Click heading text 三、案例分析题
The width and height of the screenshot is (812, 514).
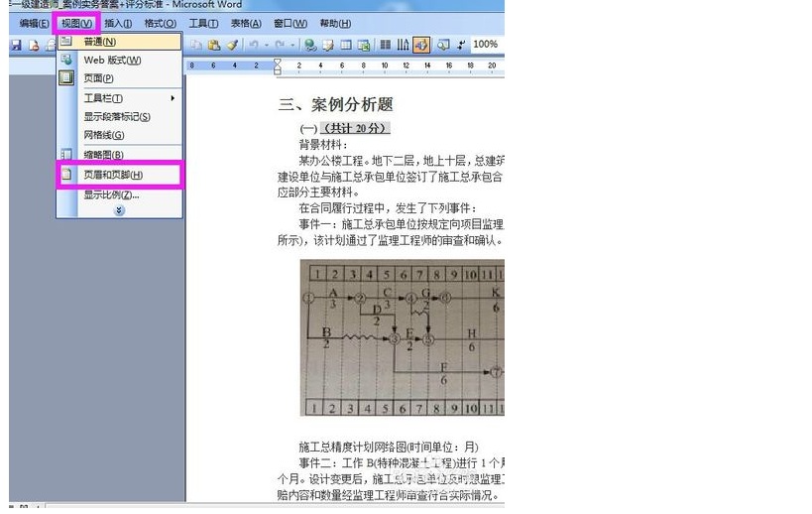tap(335, 104)
